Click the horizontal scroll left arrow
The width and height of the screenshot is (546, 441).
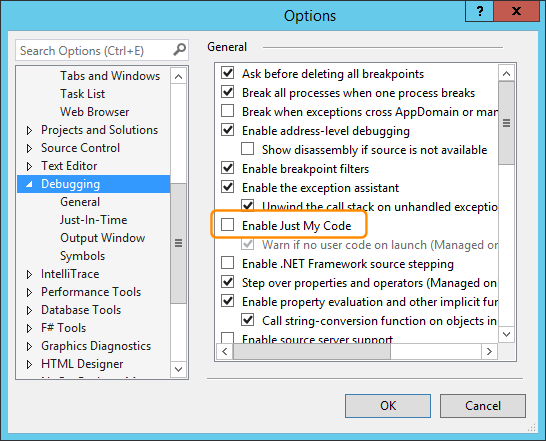[225, 351]
